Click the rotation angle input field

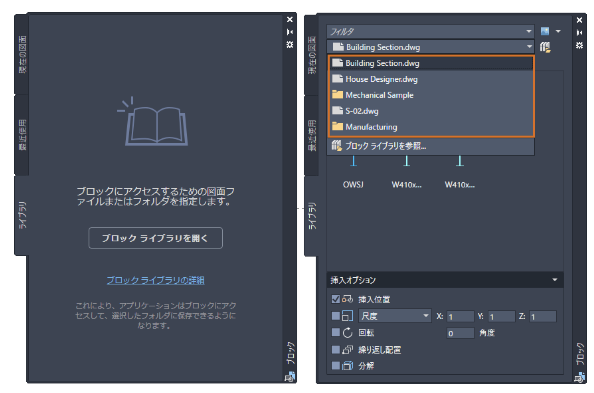460,333
